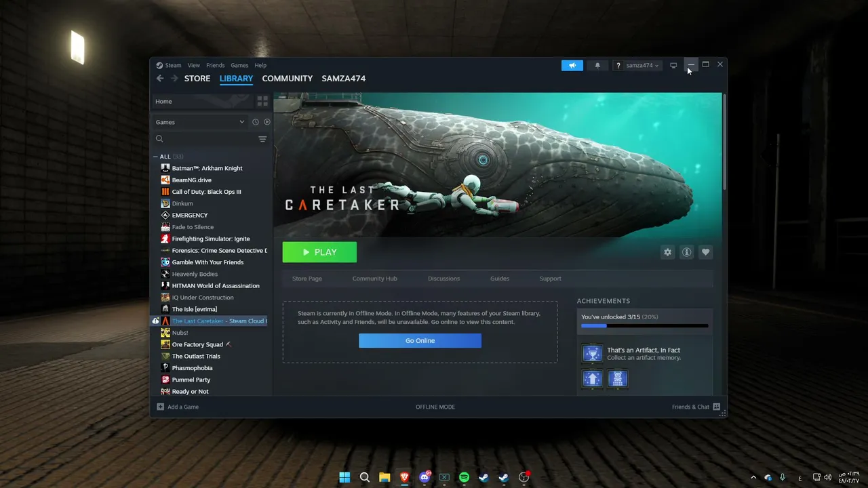Collapse the ALL games section
Screen dimensions: 868x488
coord(155,157)
